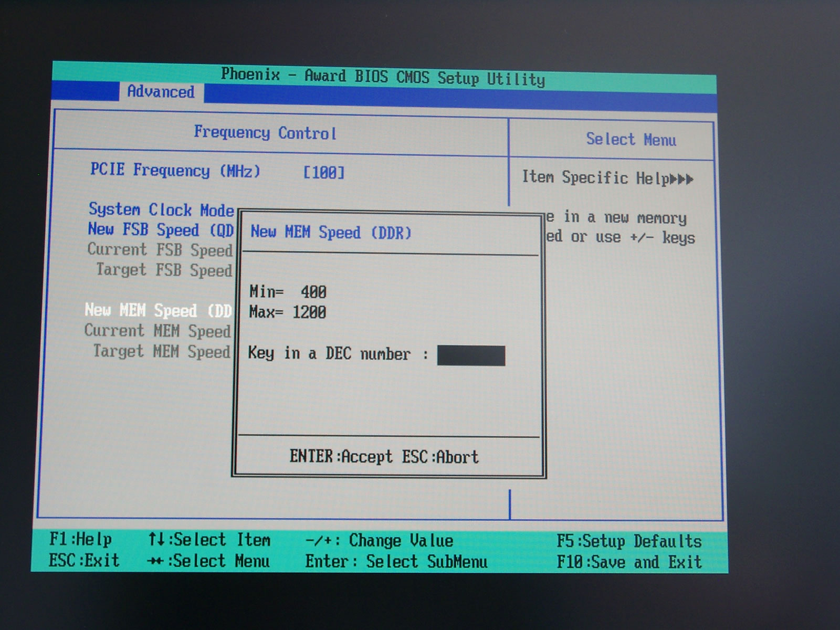Click F10:Save and Exit in footer
The image size is (840, 630).
coord(629,562)
